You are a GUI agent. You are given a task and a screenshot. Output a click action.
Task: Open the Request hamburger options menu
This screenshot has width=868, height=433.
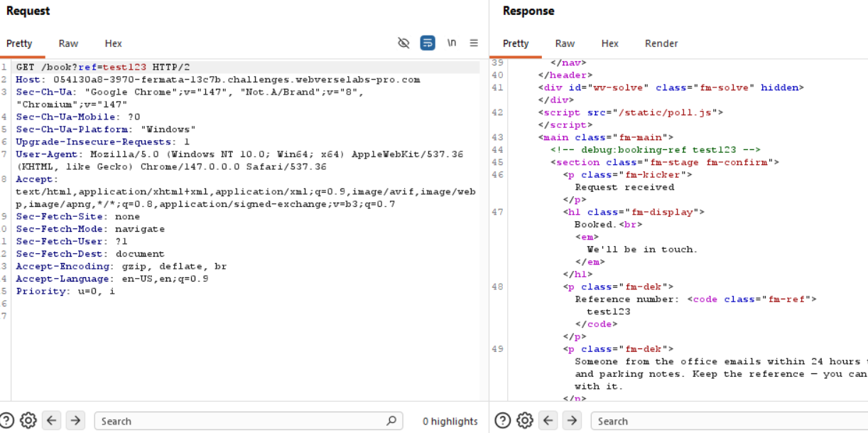[474, 43]
